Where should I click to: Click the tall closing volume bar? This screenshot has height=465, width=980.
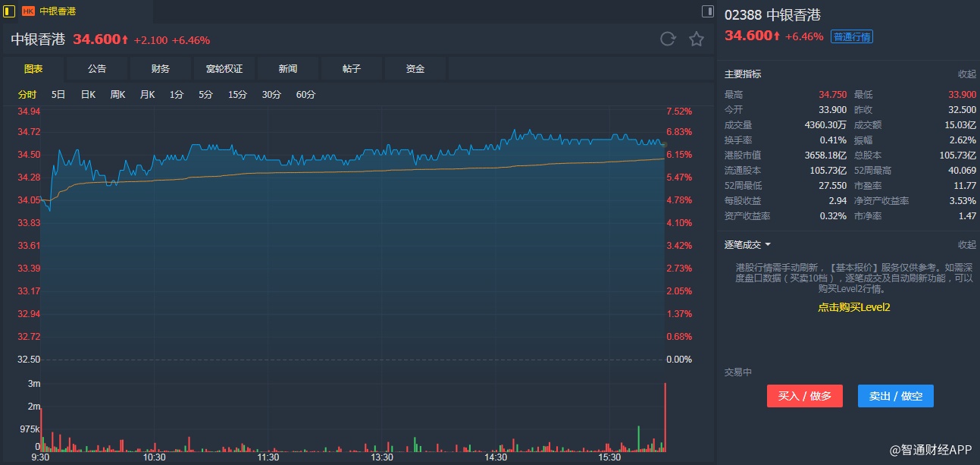tap(665, 417)
